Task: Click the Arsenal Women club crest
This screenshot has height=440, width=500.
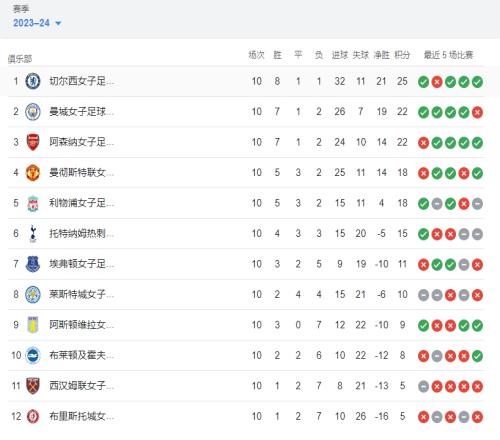Action: click(x=33, y=142)
